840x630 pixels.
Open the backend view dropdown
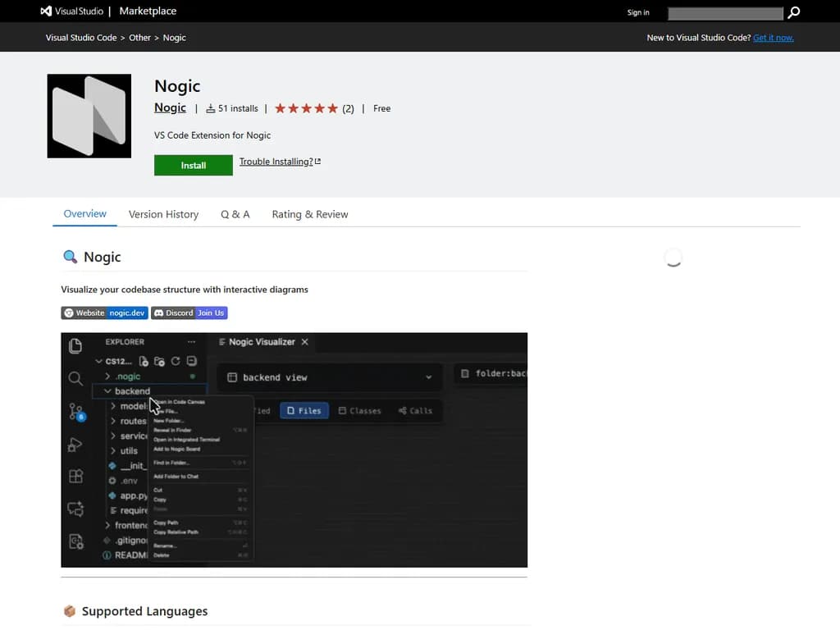pyautogui.click(x=428, y=377)
